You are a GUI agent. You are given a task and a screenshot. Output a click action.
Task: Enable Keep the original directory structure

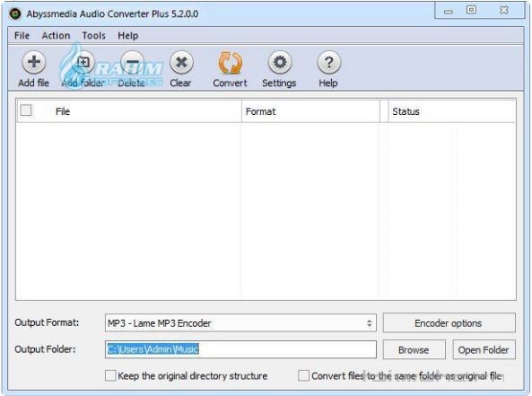pos(110,375)
